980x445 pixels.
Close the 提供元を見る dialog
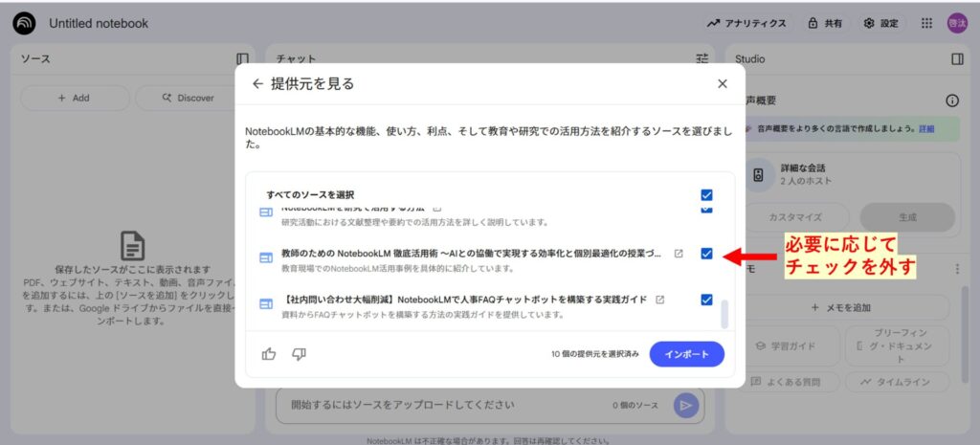click(723, 84)
